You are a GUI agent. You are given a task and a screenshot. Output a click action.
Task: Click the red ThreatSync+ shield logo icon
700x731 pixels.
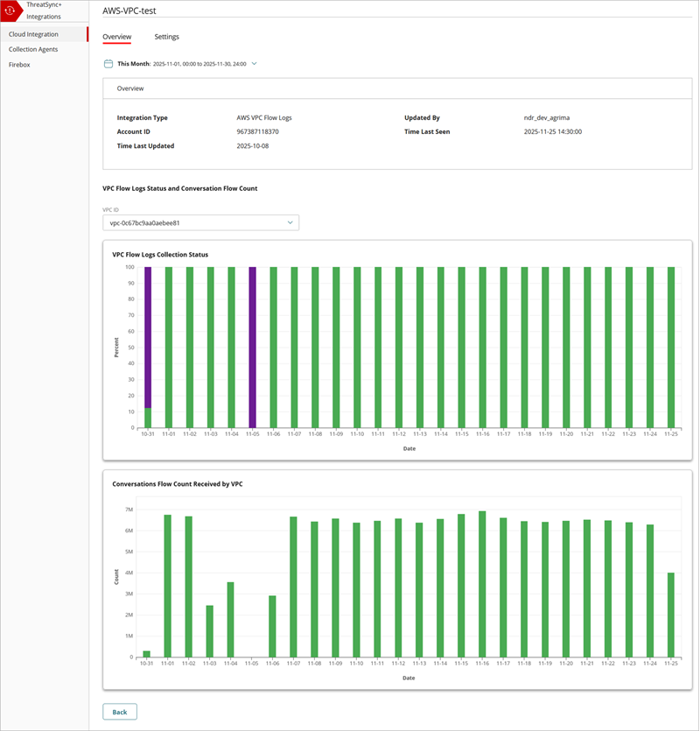[x=12, y=11]
